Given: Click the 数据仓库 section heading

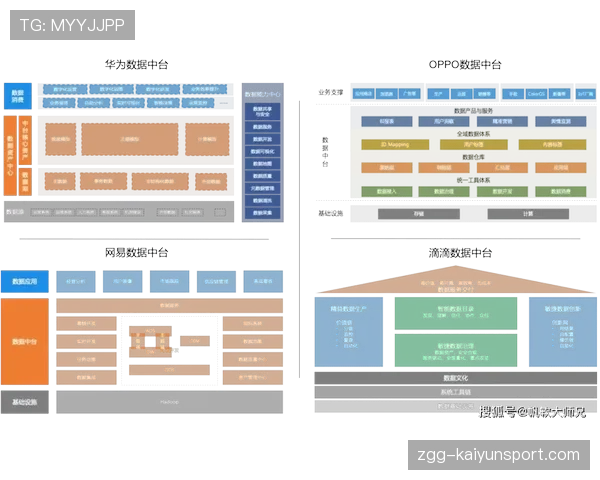Looking at the screenshot, I should tap(473, 157).
